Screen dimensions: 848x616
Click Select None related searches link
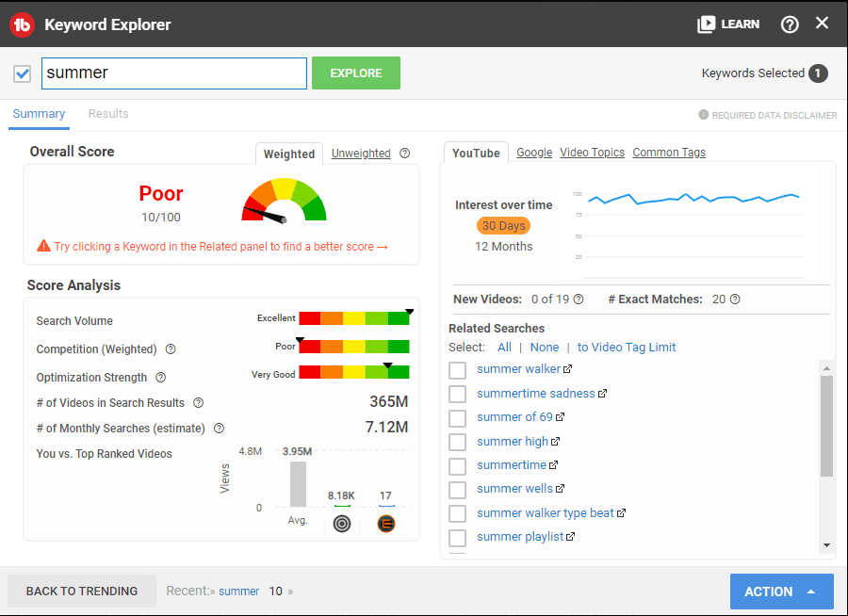click(x=544, y=348)
